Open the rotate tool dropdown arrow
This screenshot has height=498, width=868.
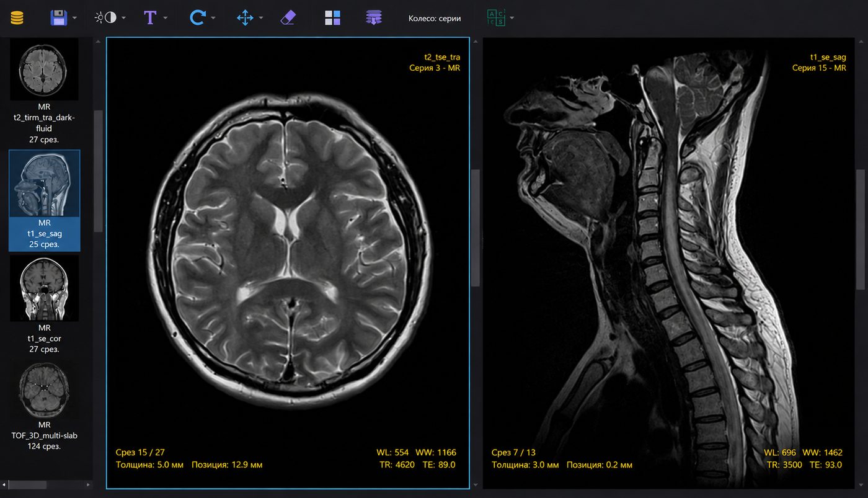pyautogui.click(x=213, y=18)
